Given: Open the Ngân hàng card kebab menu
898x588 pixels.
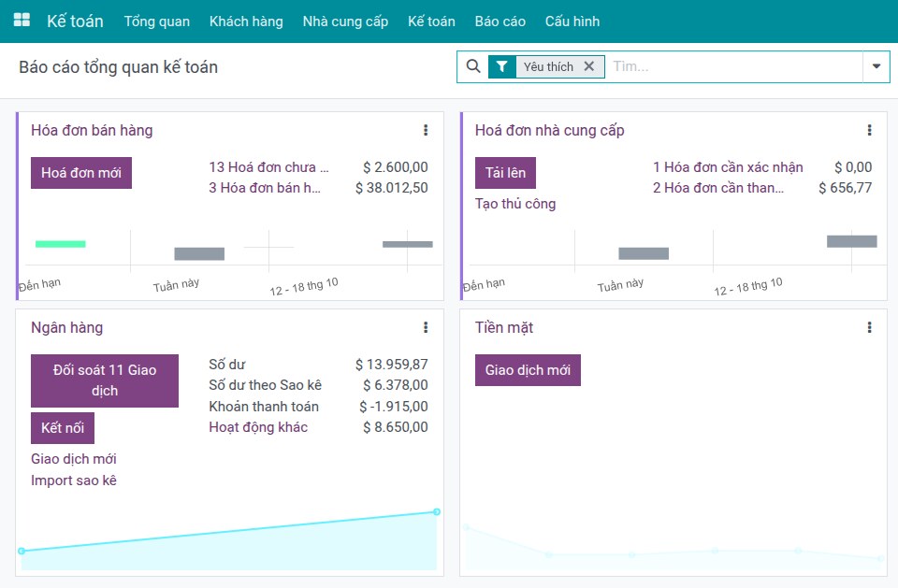Looking at the screenshot, I should 426,327.
